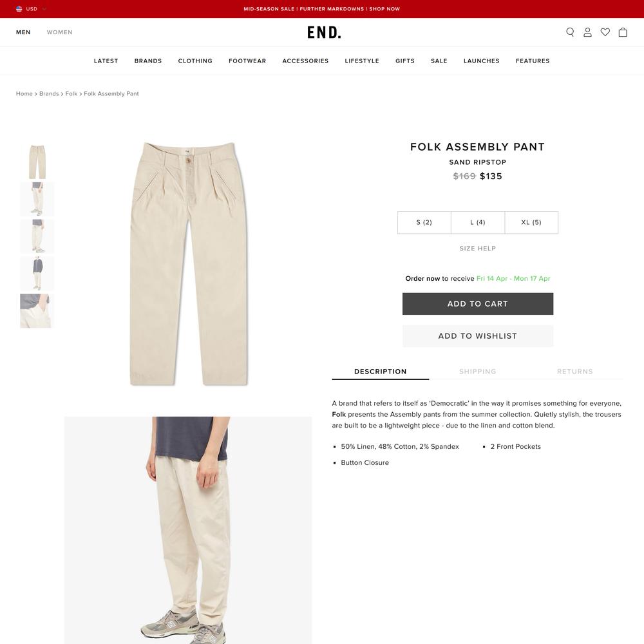Open the Brands navigation menu

[148, 61]
